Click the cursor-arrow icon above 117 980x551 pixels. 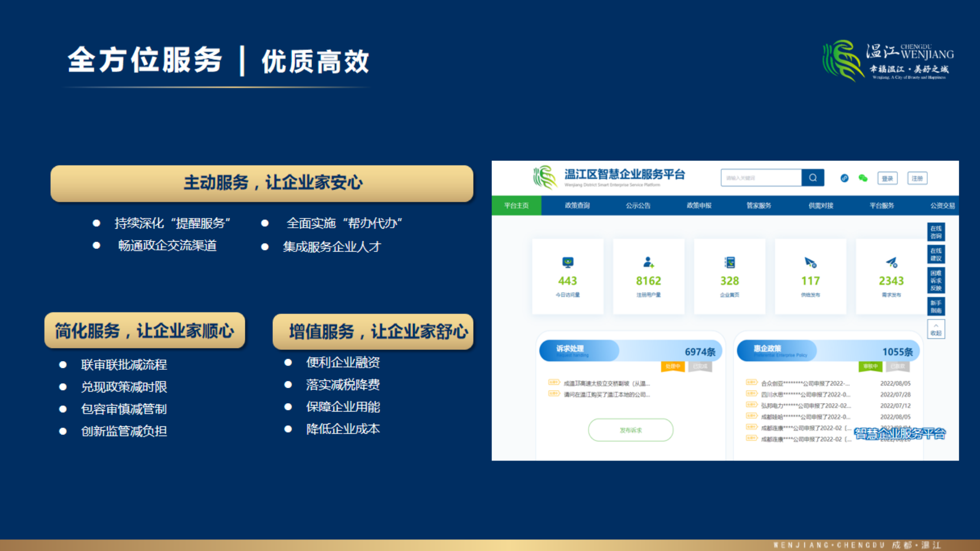tap(810, 262)
